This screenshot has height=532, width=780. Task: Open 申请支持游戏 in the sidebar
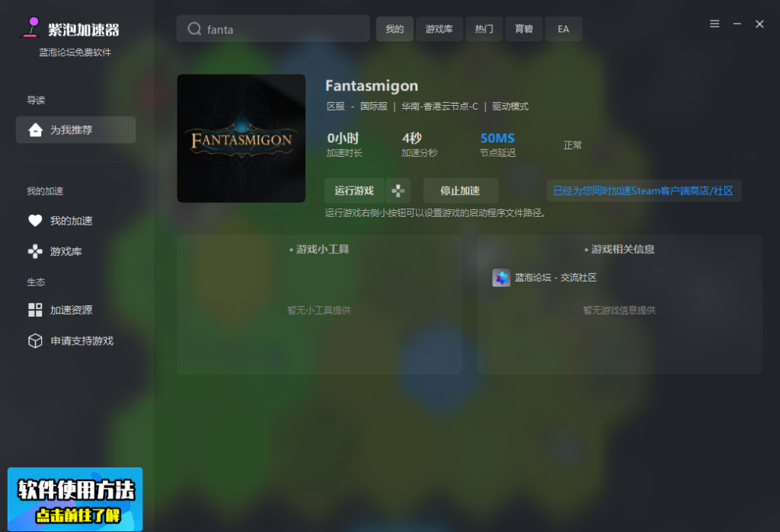click(82, 340)
